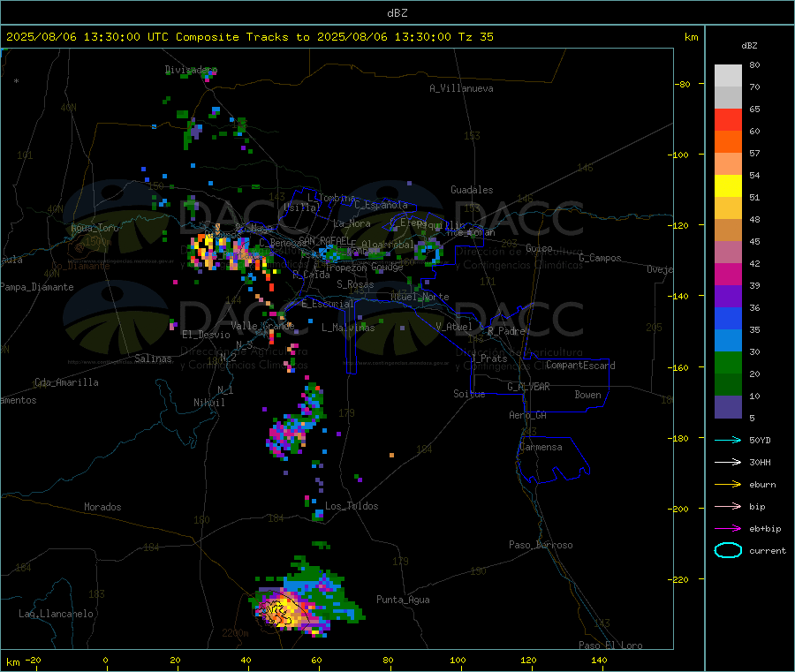
Task: Click the blue 35 dBZ color band
Action: click(728, 318)
